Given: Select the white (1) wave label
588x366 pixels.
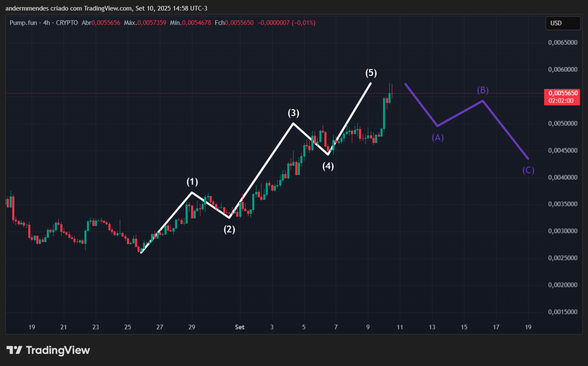Looking at the screenshot, I should (192, 182).
